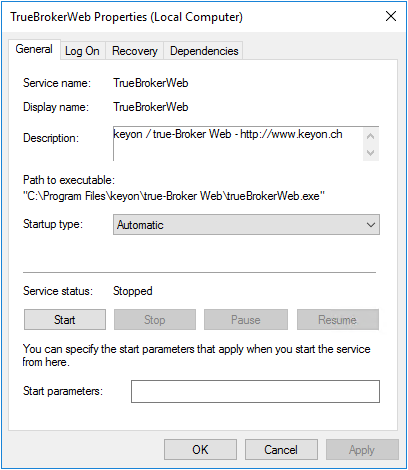This screenshot has width=408, height=470.
Task: Click the Resume service button
Action: click(338, 320)
